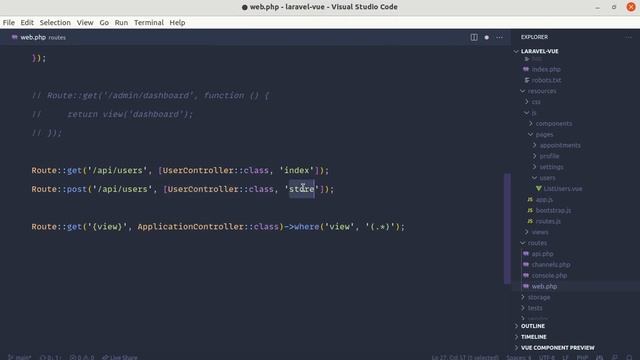Click the index.php file icon in Explorer
The image size is (640, 360).
point(526,69)
